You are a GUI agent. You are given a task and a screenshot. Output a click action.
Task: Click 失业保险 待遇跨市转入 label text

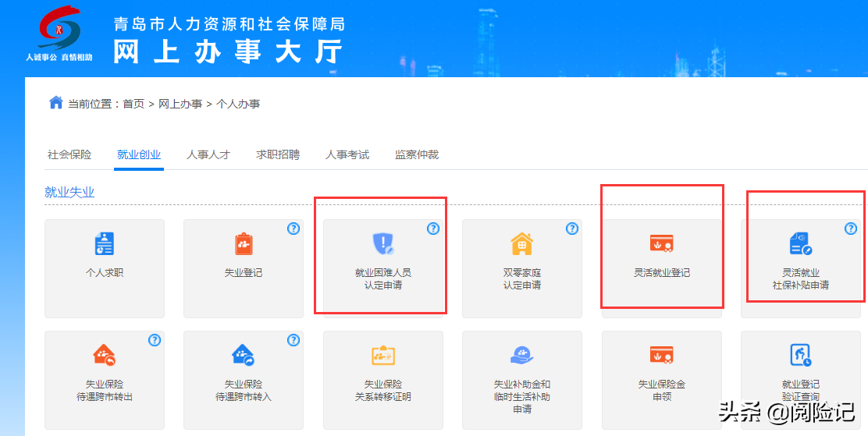[244, 391]
